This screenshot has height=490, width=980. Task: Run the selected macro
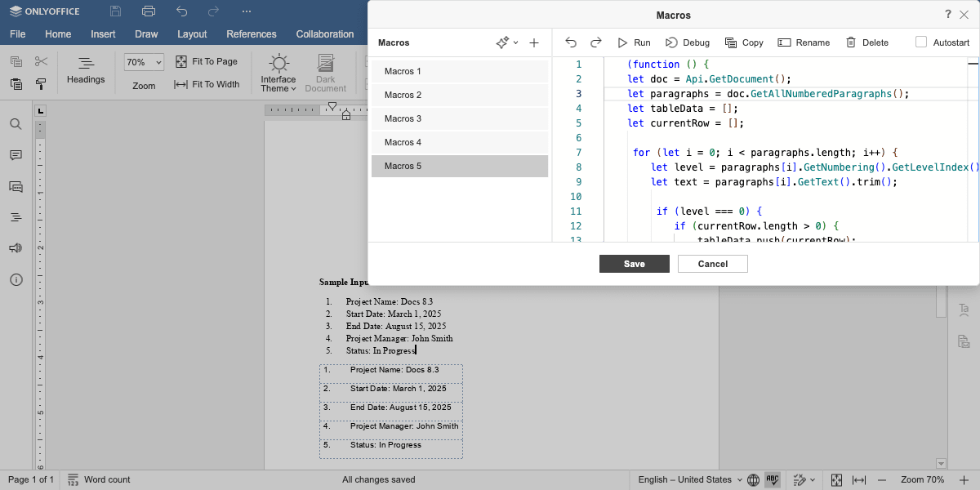[634, 42]
